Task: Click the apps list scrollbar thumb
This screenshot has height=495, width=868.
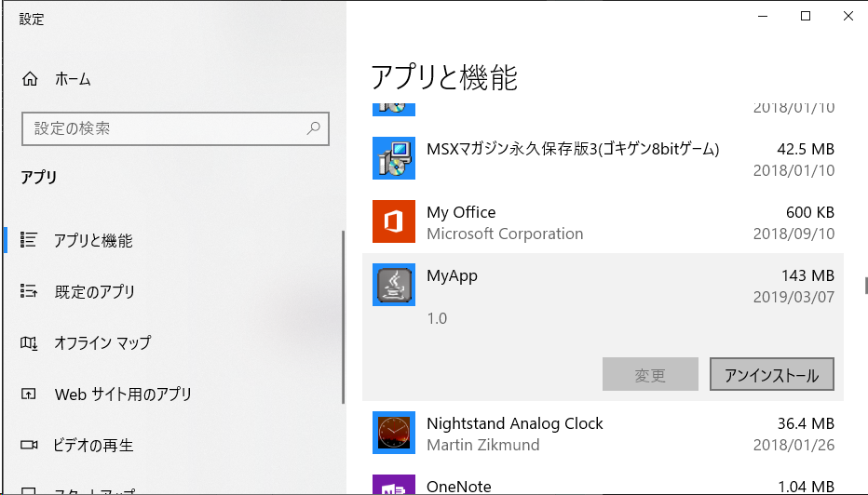Action: (x=866, y=286)
